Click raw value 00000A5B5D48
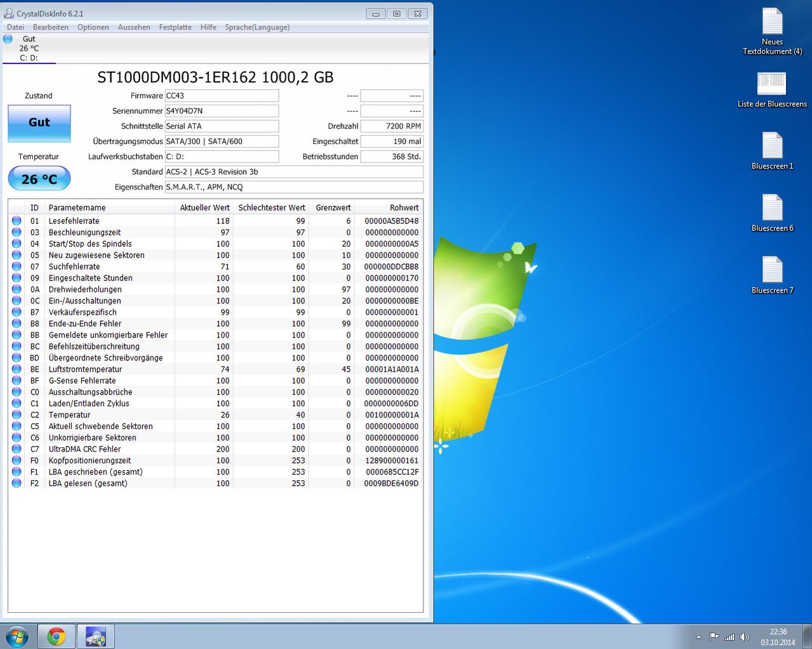The width and height of the screenshot is (812, 649). pos(391,221)
